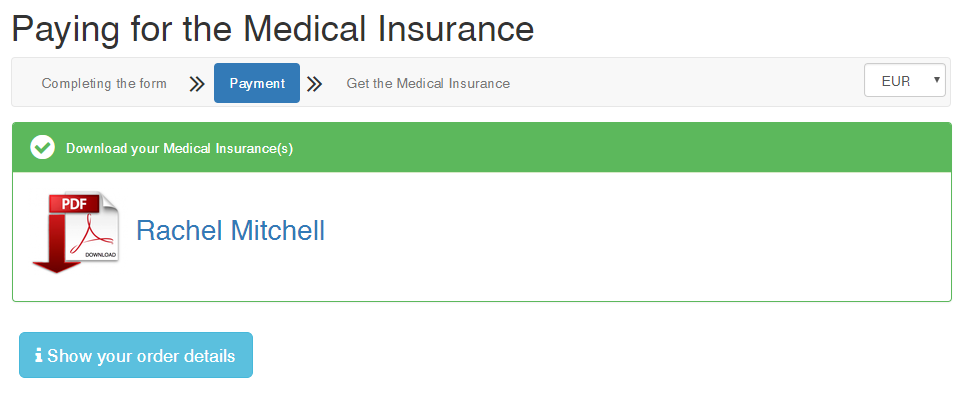Open the Rachel Mitchell insurance link
963x397 pixels.
tap(230, 230)
